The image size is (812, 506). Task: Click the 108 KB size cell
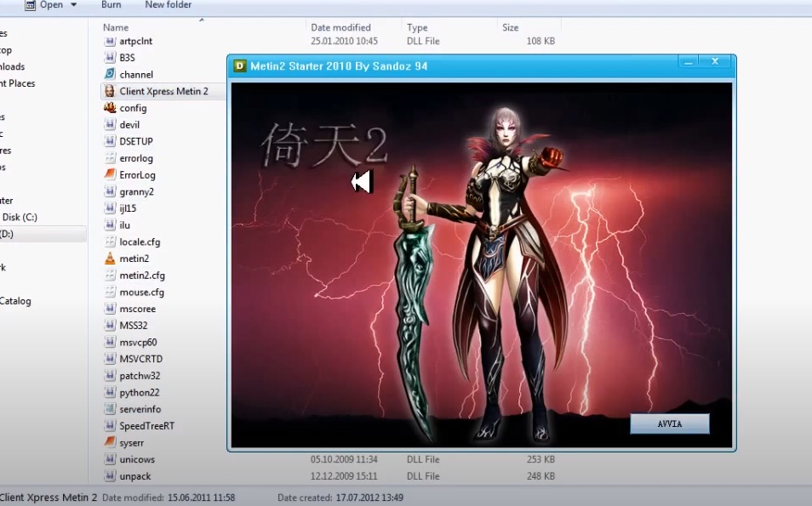540,42
